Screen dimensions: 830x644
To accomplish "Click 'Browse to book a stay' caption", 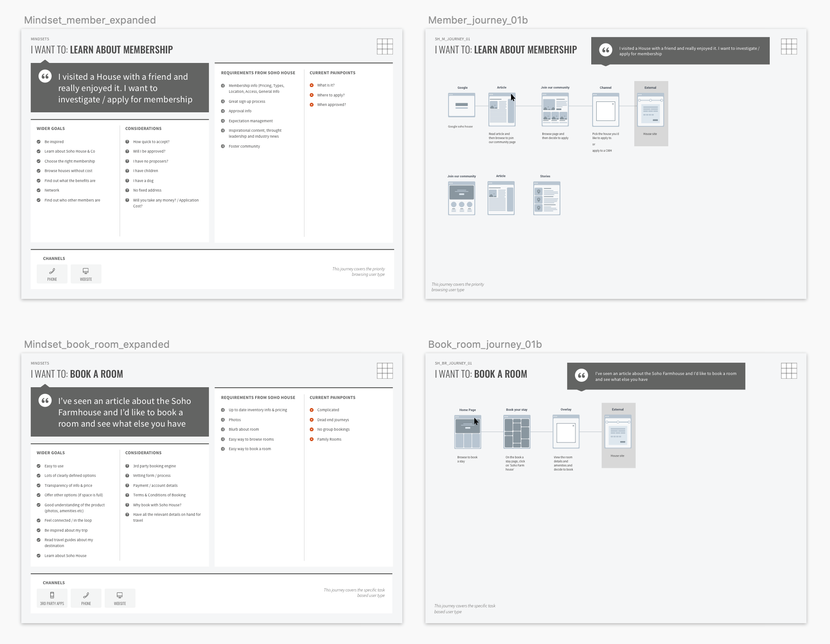I will [x=467, y=459].
